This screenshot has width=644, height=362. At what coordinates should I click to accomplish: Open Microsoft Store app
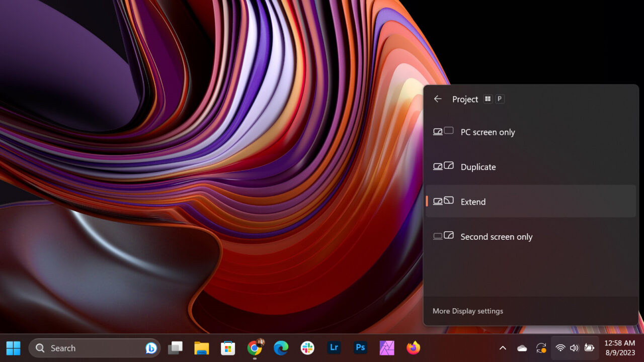click(x=228, y=348)
